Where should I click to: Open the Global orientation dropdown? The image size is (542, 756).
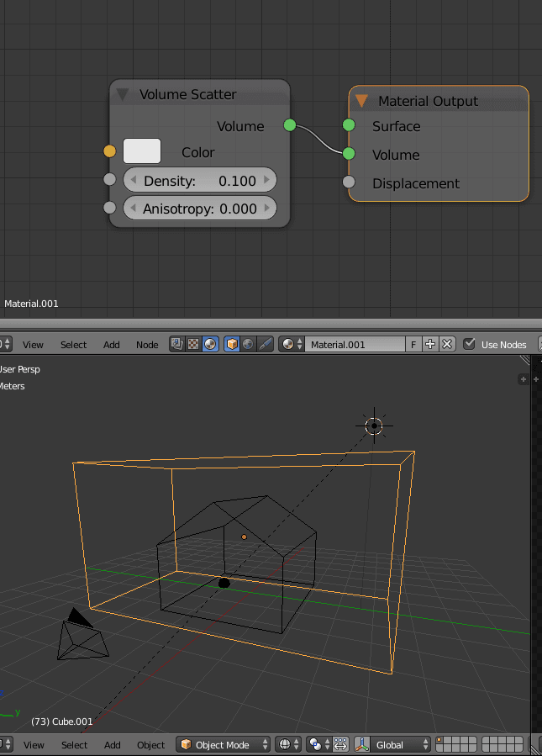point(392,745)
